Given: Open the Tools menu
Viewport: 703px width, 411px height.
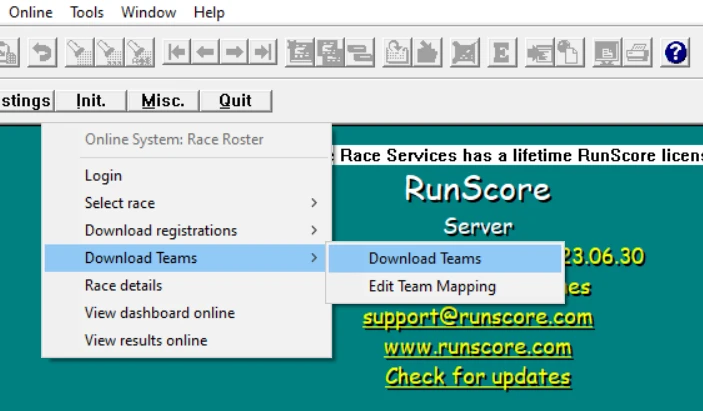Looking at the screenshot, I should click(87, 12).
